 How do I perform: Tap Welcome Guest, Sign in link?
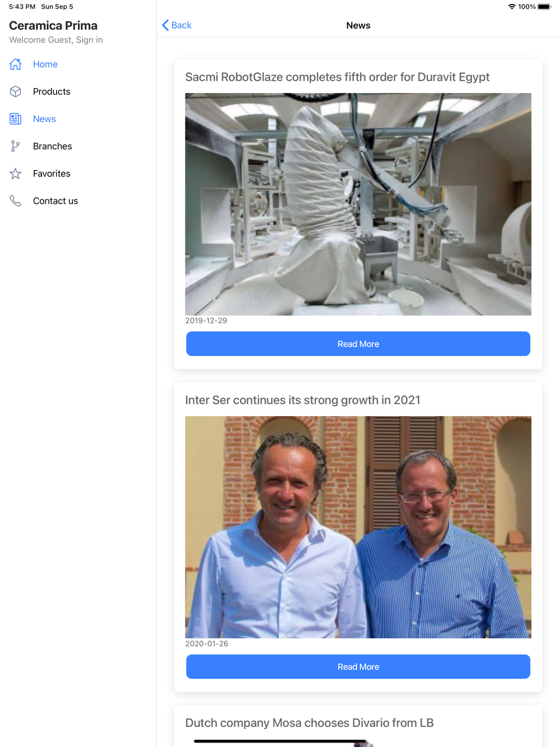pyautogui.click(x=56, y=40)
